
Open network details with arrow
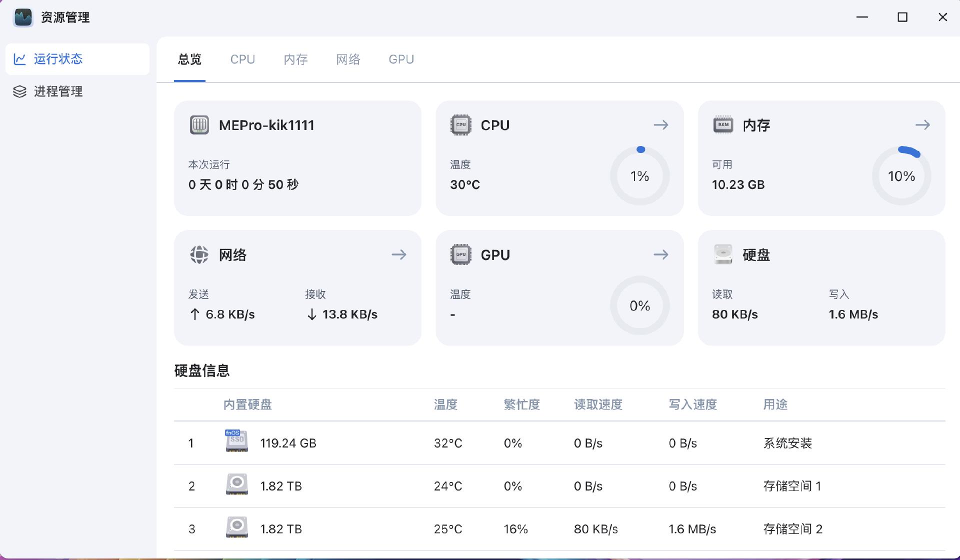[398, 254]
